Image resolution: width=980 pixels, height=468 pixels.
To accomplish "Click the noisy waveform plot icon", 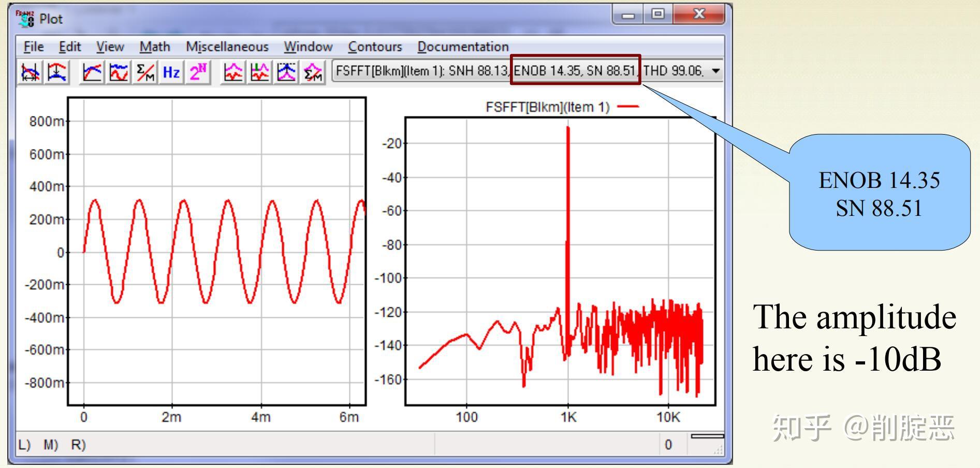I will coord(119,72).
